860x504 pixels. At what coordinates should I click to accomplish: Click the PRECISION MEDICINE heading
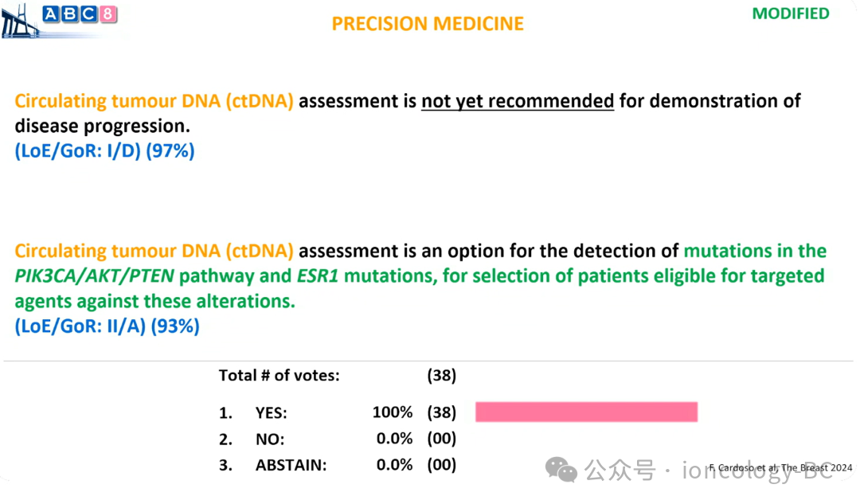[x=428, y=24]
